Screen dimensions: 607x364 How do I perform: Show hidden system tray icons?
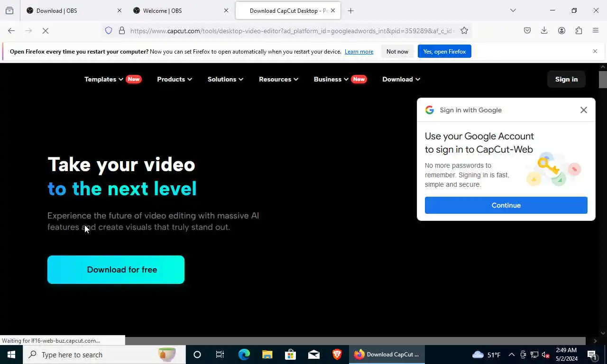pos(511,355)
